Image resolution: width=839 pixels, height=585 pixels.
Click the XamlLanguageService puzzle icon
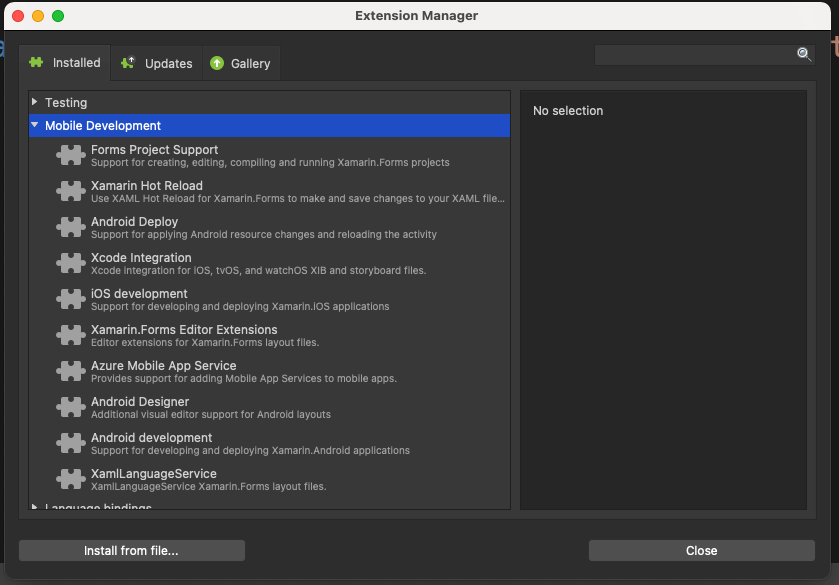(x=71, y=479)
